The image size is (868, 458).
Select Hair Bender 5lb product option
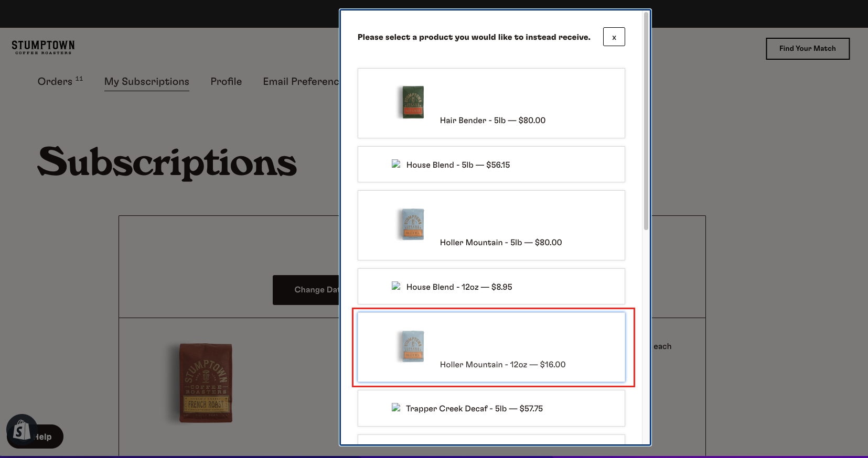pos(491,103)
